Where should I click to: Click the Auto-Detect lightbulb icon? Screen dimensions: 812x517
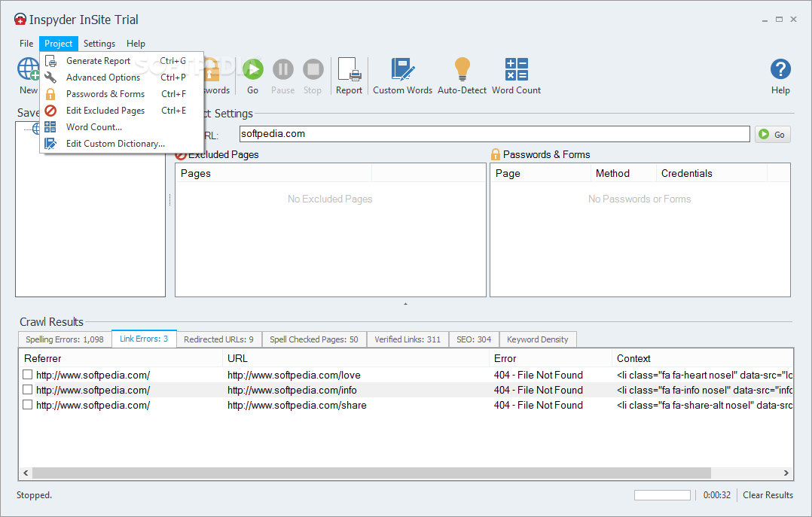point(462,69)
